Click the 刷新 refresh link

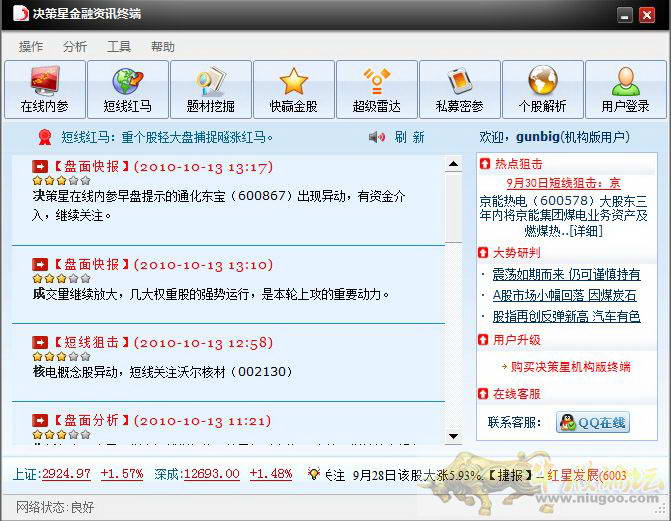(x=409, y=137)
